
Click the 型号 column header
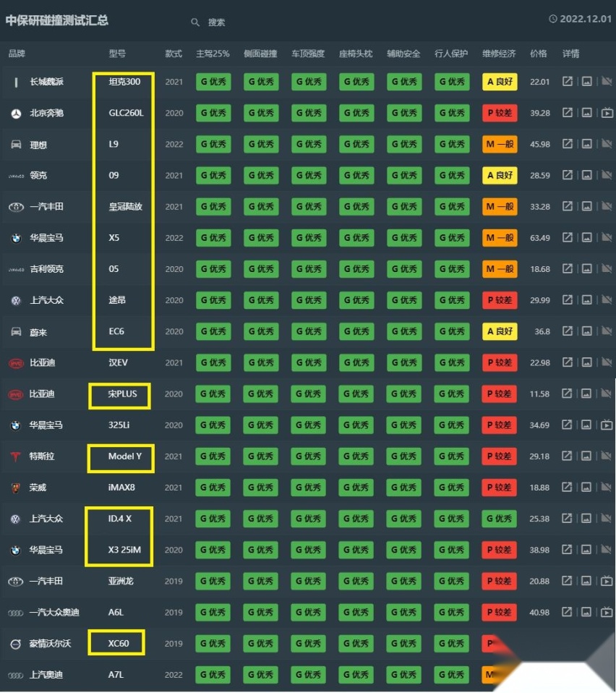tap(117, 54)
